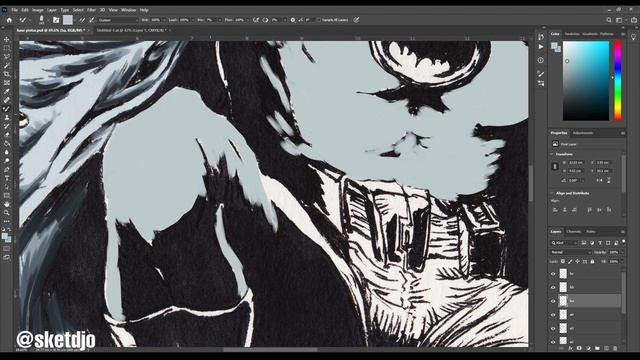Toggle layer filtering switch on/off
This screenshot has width=640, height=360.
(624, 242)
